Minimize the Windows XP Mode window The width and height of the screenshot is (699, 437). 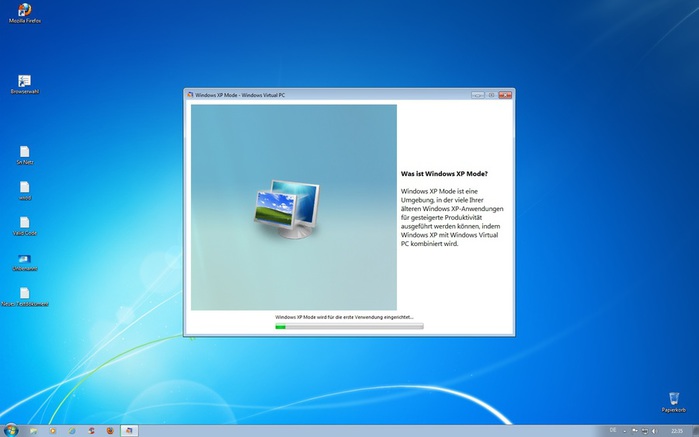[477, 95]
